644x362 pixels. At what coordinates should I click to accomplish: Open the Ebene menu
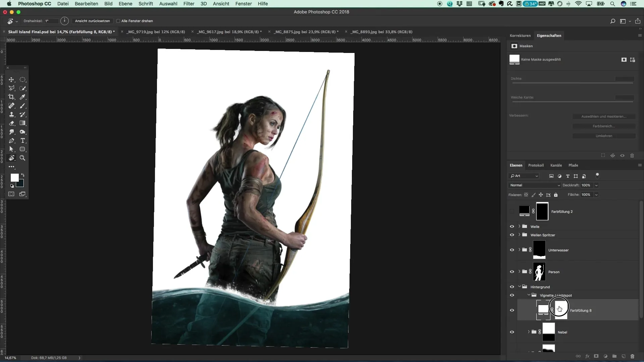click(x=125, y=4)
